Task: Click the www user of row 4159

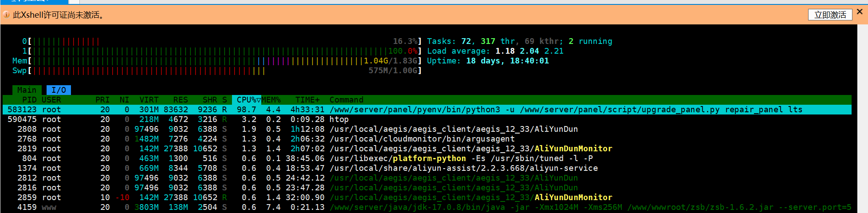Action: pos(49,207)
